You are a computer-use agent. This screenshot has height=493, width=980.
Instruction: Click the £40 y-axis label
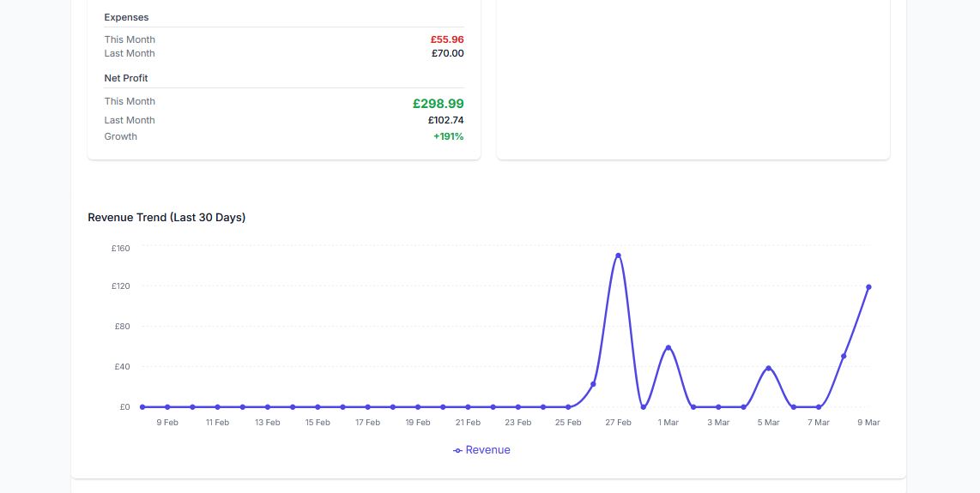[x=123, y=366]
